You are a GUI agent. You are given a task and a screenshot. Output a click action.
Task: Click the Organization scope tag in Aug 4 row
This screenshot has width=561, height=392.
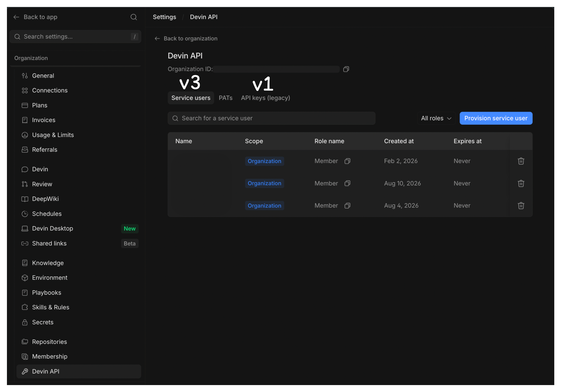click(264, 206)
